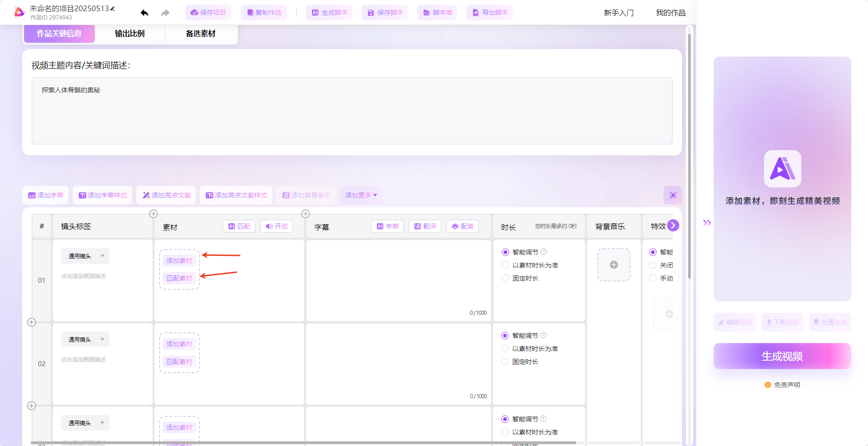Open 我的作品 in the top menu

pos(670,13)
